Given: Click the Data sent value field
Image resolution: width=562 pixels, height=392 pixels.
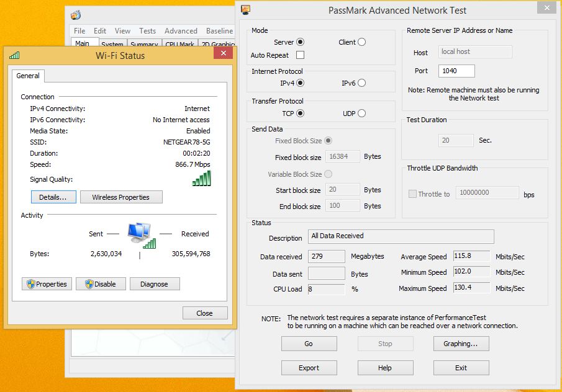Looking at the screenshot, I should pos(327,273).
